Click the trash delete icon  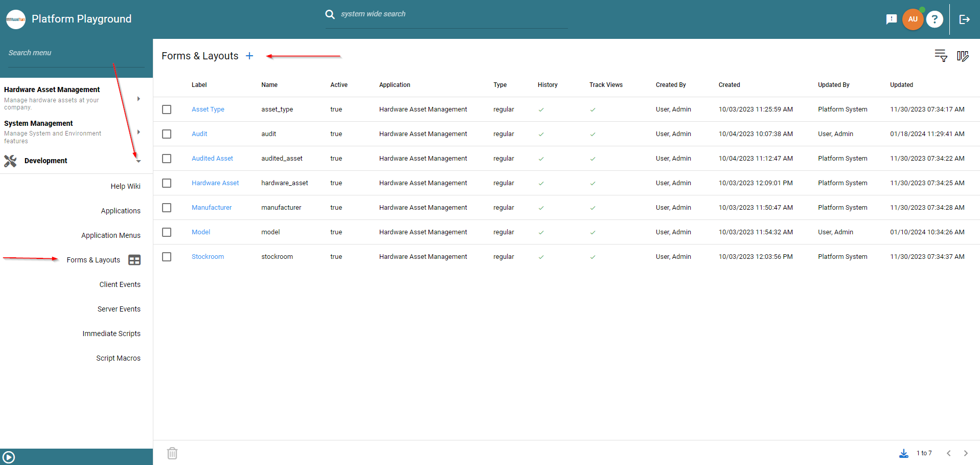pyautogui.click(x=172, y=453)
